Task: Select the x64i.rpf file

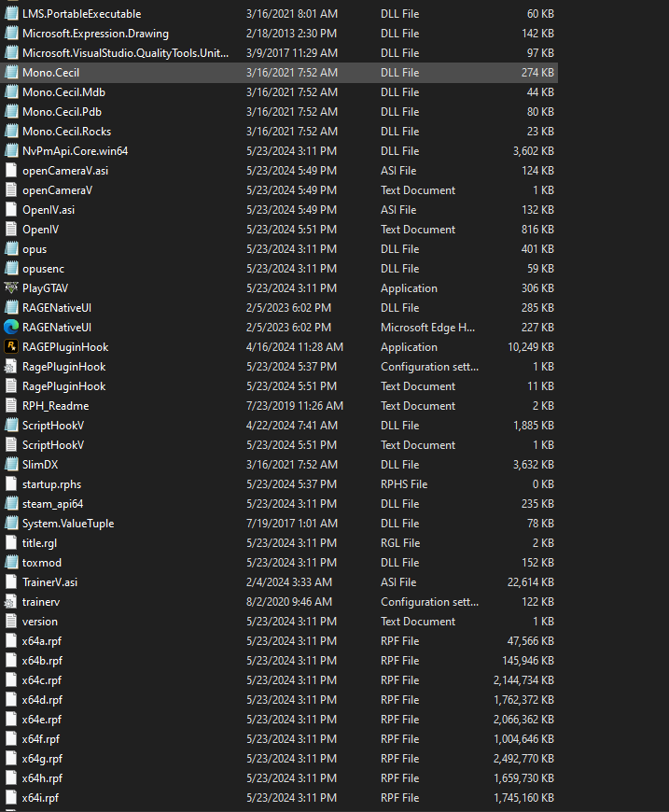Action: [40, 798]
